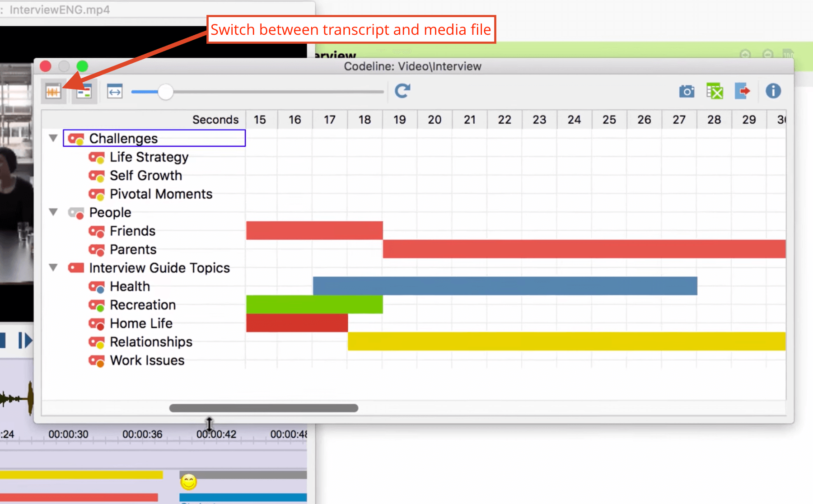Click the fit-to-width icon in Codeline toolbar

(115, 92)
